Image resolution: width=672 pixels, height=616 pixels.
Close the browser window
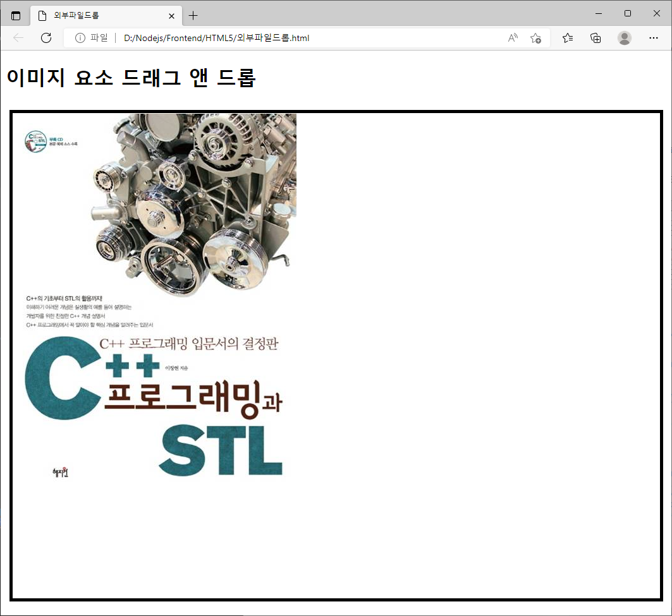click(x=657, y=14)
